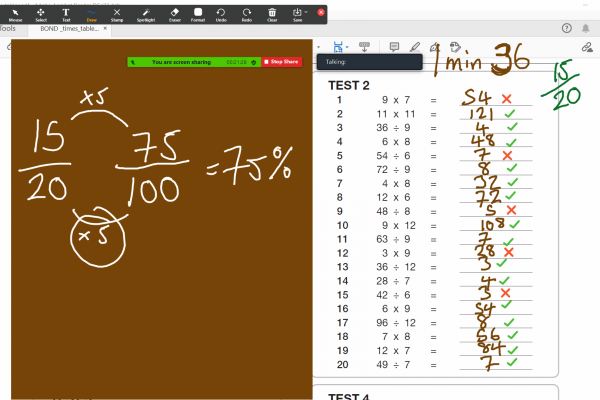
Task: Open the help question mark icon
Action: [567, 29]
